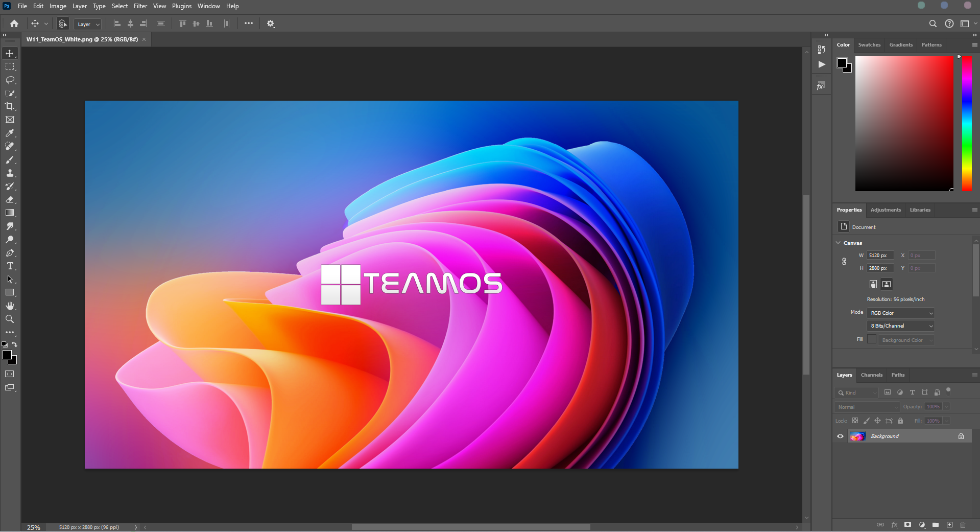980x532 pixels.
Task: Select the Lasso tool
Action: tap(10, 80)
